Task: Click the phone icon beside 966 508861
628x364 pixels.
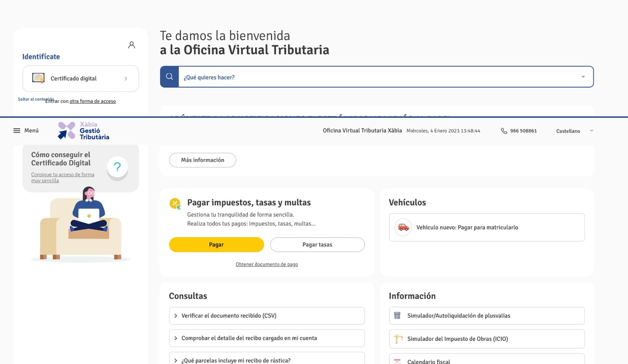Action: (x=504, y=131)
